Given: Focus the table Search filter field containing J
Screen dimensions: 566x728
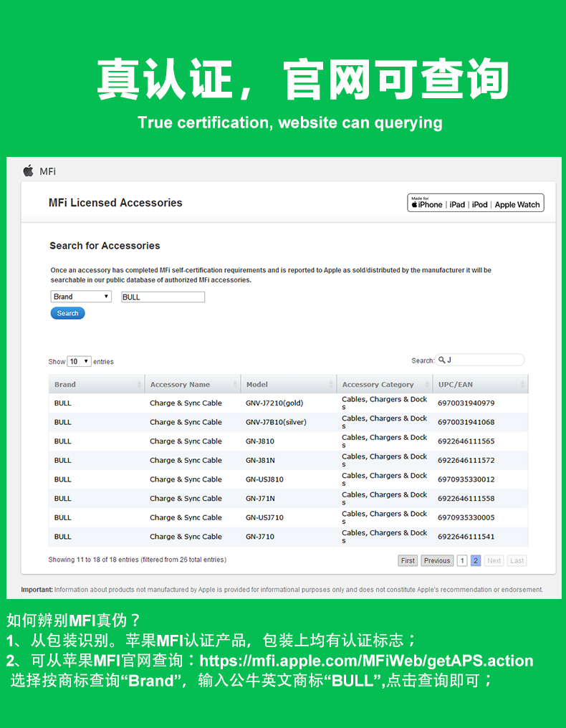Looking at the screenshot, I should click(479, 360).
